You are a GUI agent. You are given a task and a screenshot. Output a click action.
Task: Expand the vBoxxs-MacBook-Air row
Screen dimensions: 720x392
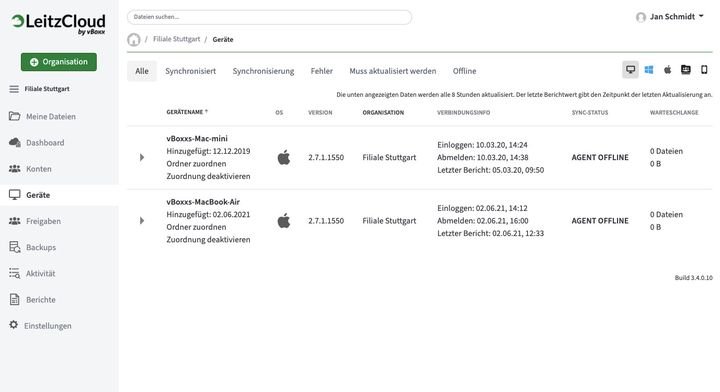coord(142,221)
